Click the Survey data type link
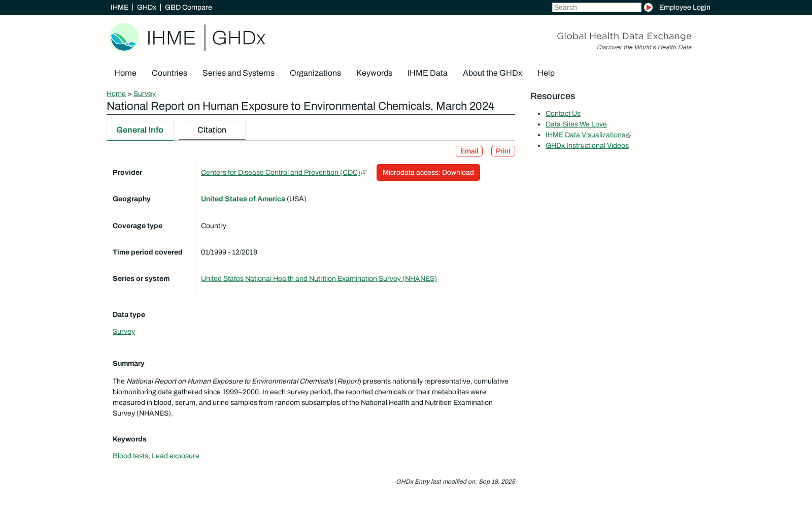The width and height of the screenshot is (812, 508). (x=124, y=331)
